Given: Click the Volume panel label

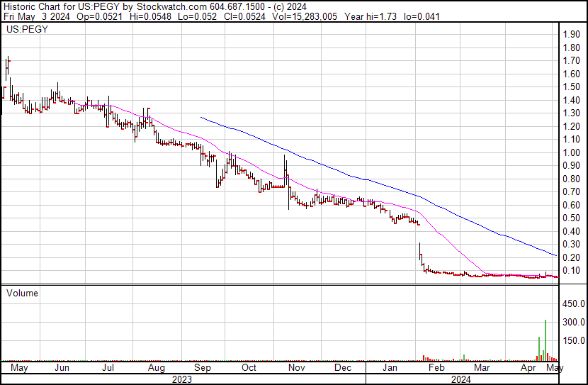Looking at the screenshot, I should click(x=23, y=293).
